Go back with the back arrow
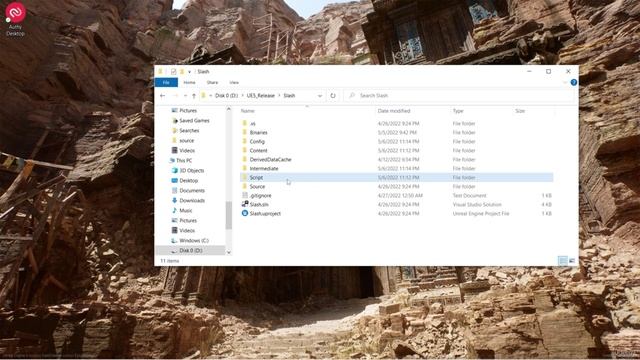Screen dimensions: 640x360 [162, 96]
